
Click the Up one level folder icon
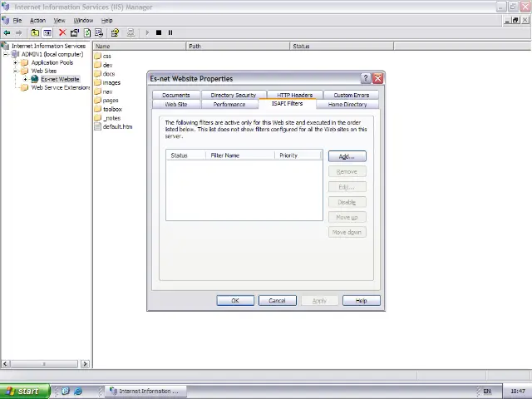[35, 33]
